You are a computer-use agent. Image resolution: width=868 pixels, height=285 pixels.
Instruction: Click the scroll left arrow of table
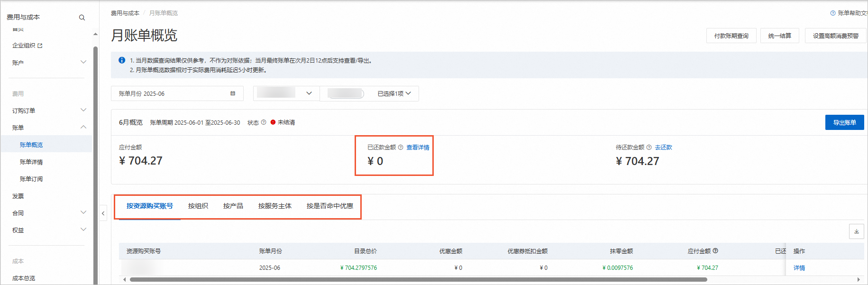(x=124, y=280)
